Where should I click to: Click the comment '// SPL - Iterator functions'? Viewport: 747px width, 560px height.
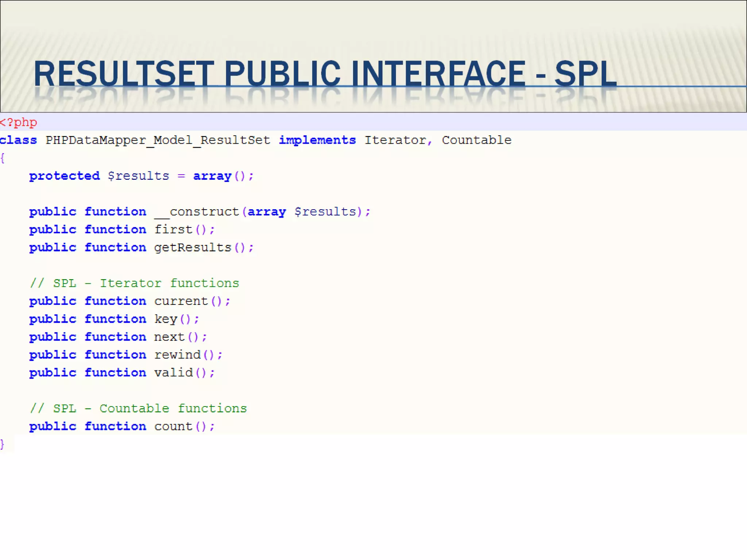(135, 283)
